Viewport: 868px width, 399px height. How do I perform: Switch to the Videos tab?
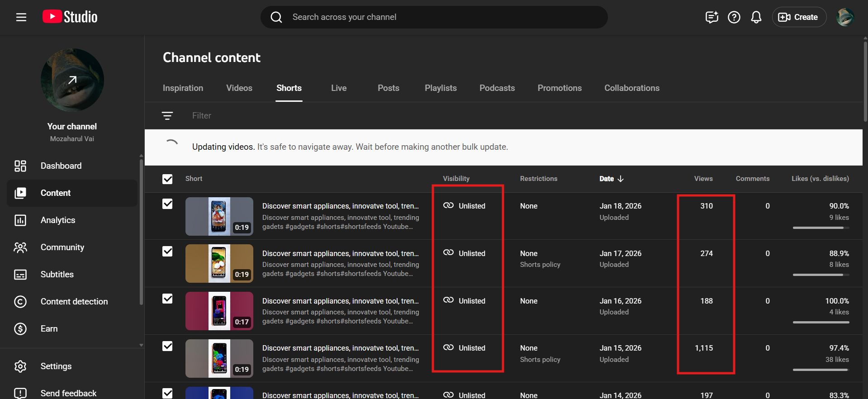pos(239,88)
